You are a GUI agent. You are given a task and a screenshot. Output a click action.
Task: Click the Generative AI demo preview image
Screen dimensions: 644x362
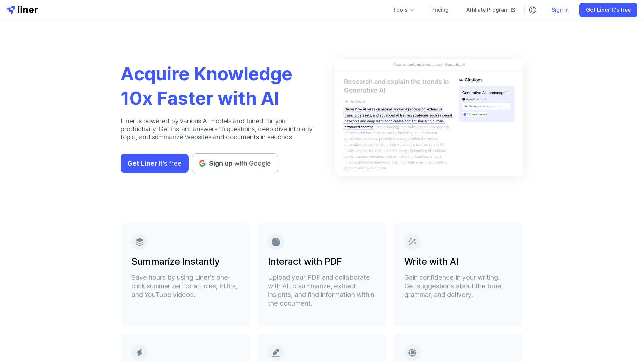(429, 118)
